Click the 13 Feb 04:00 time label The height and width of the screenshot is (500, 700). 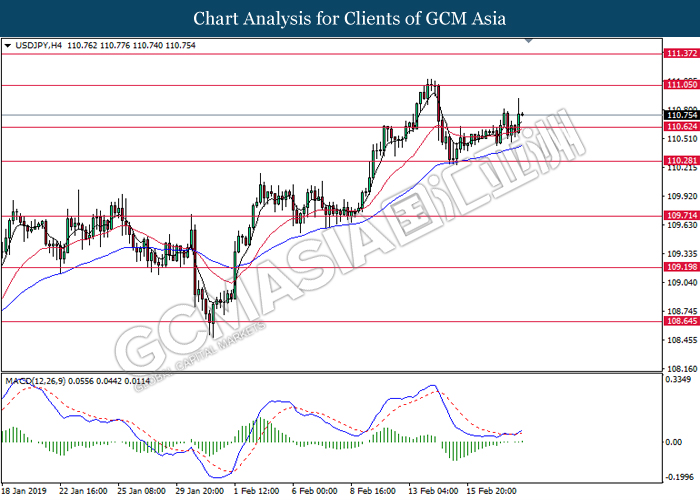tap(433, 491)
